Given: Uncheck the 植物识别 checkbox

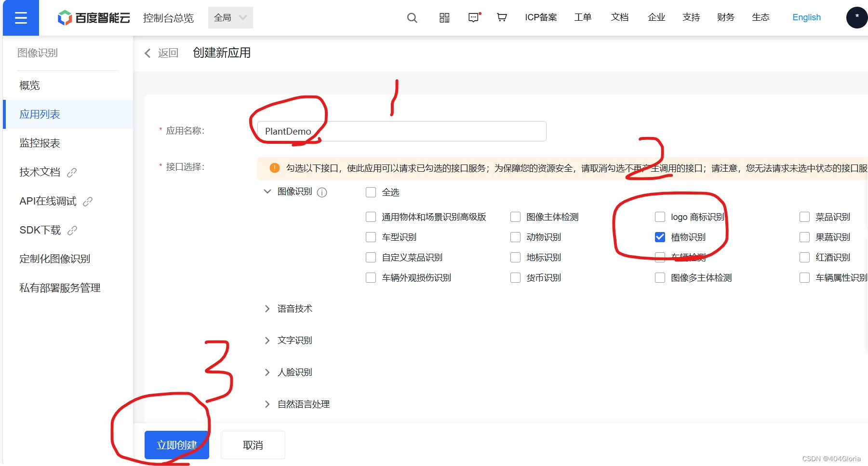Looking at the screenshot, I should [x=660, y=237].
